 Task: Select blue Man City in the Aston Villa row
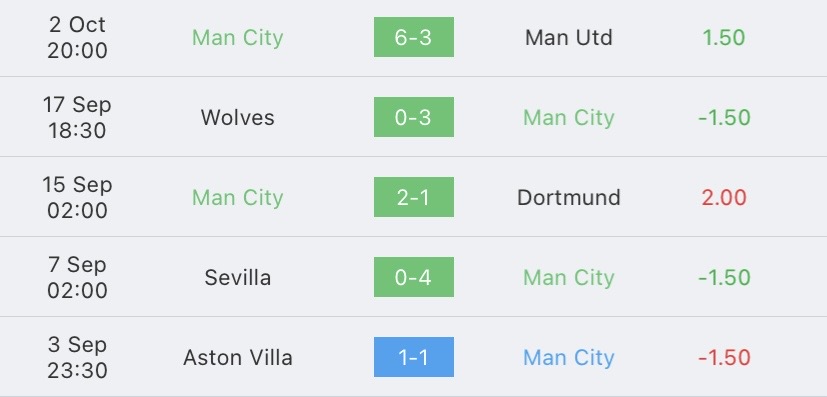click(569, 358)
